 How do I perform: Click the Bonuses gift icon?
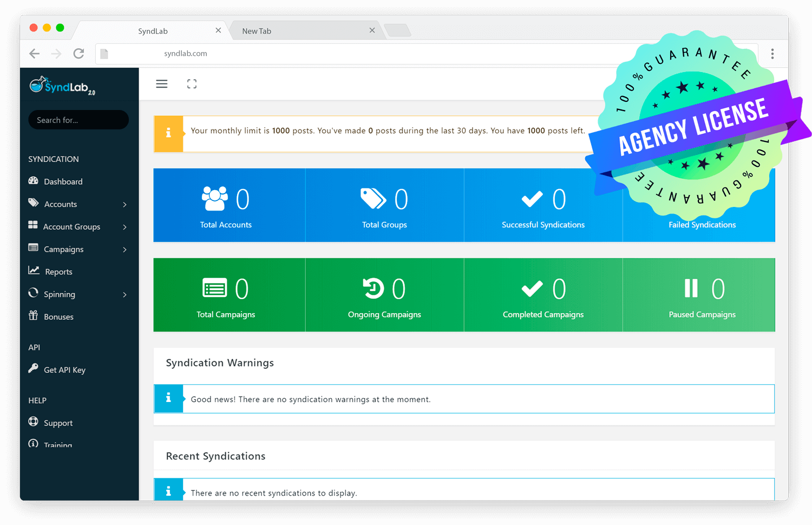pyautogui.click(x=34, y=315)
